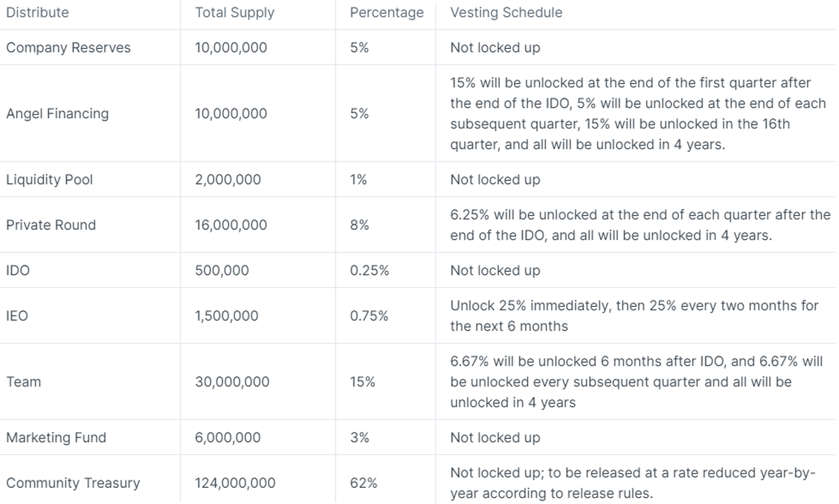
Task: Click the 124,000,000 total supply value
Action: [235, 483]
